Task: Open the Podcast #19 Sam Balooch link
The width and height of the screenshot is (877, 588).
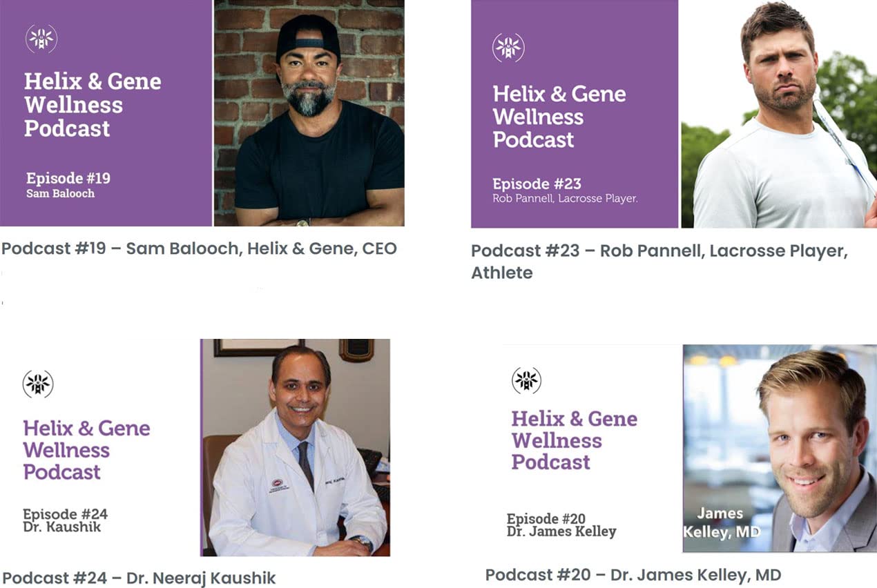Action: [x=199, y=248]
